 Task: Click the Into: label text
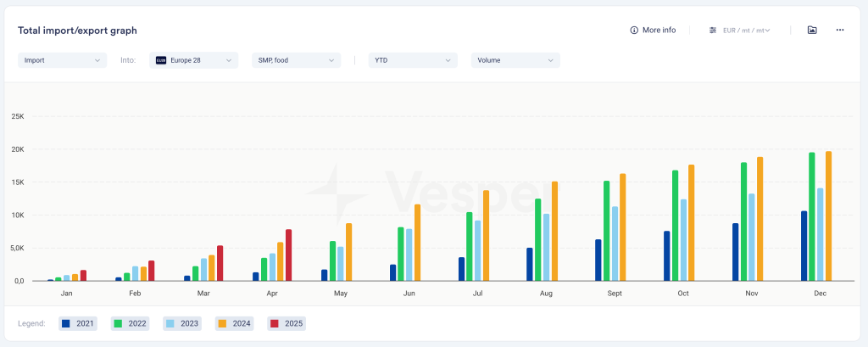point(129,60)
